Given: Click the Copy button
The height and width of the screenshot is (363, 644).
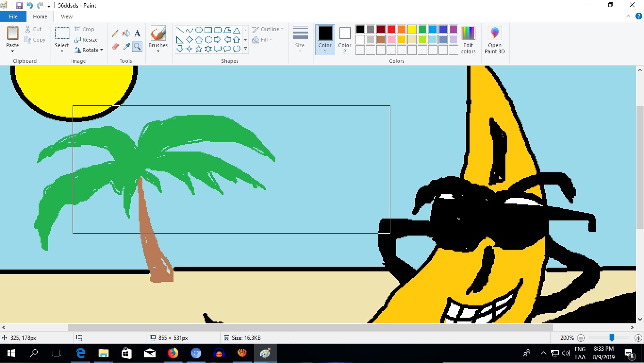Looking at the screenshot, I should pos(35,40).
